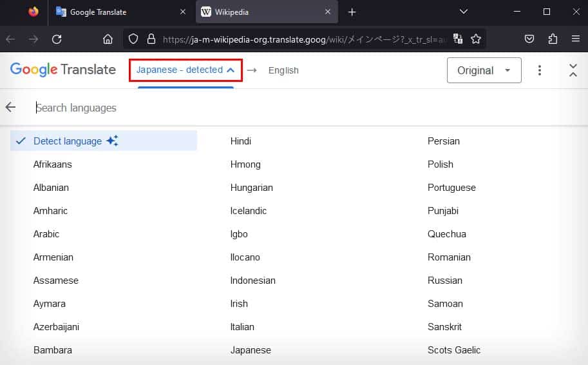
Task: Open a new browser tab
Action: pos(352,12)
